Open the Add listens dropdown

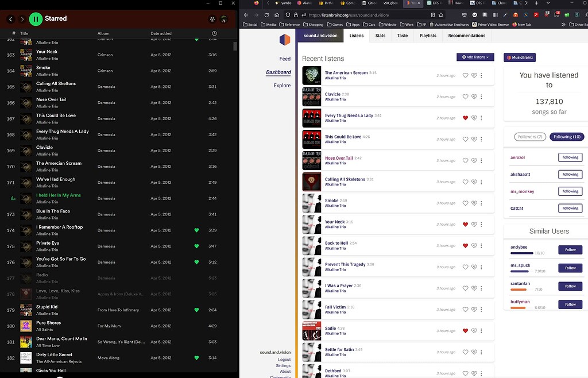pos(475,57)
